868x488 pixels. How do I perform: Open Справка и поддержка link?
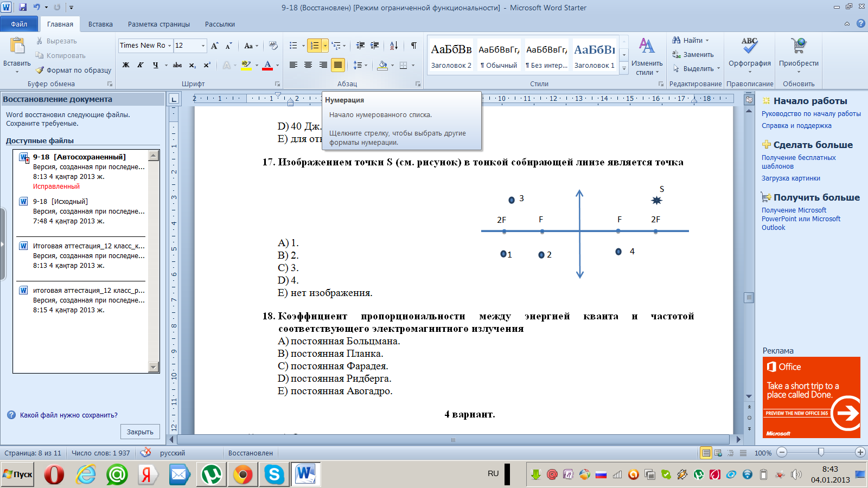796,126
